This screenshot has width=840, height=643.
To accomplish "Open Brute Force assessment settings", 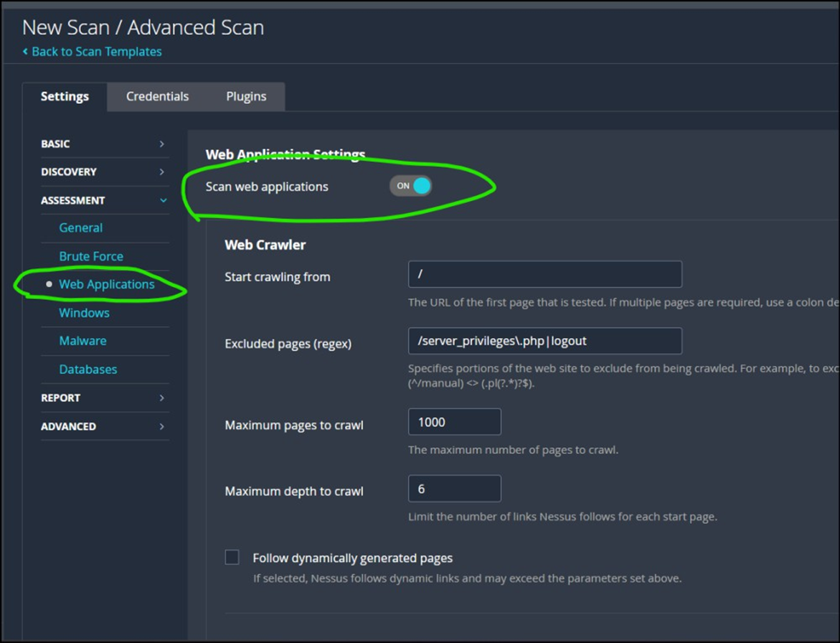I will (x=91, y=256).
